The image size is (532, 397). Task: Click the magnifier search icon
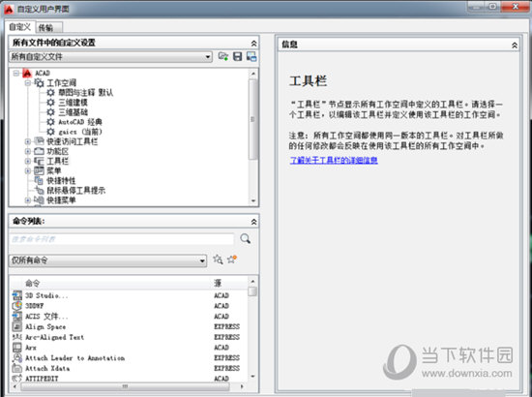[246, 239]
